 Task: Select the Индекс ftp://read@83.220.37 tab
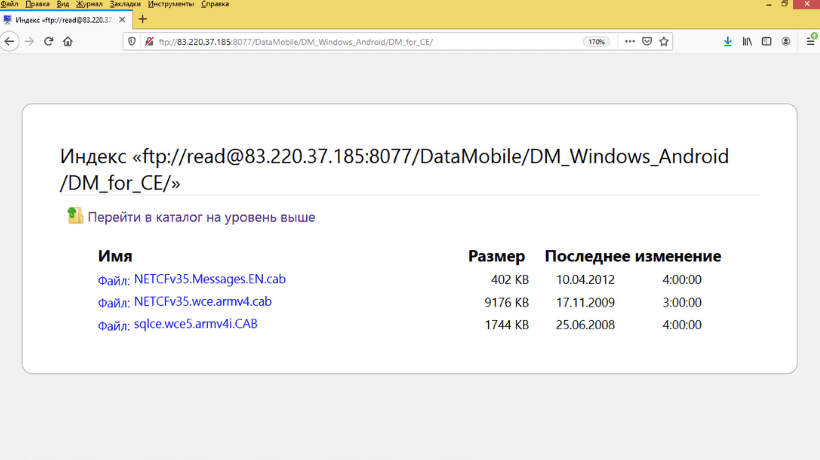pyautogui.click(x=64, y=20)
